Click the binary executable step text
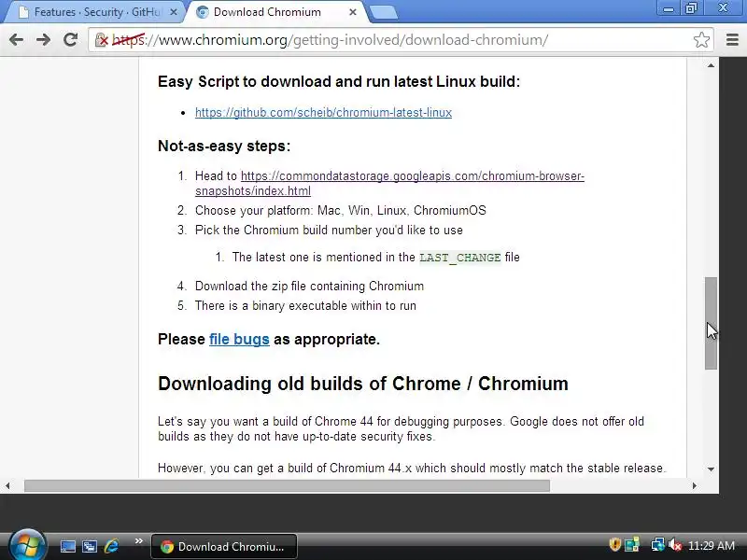This screenshot has width=747, height=560. pyautogui.click(x=305, y=306)
